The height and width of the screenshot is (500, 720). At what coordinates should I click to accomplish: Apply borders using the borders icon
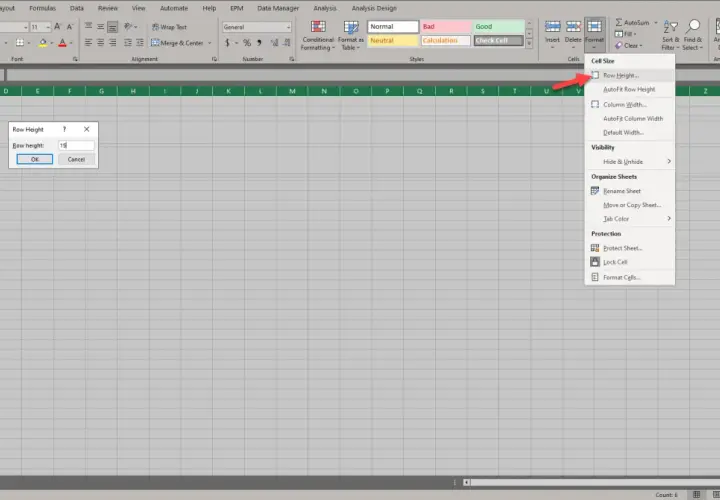tap(20, 43)
